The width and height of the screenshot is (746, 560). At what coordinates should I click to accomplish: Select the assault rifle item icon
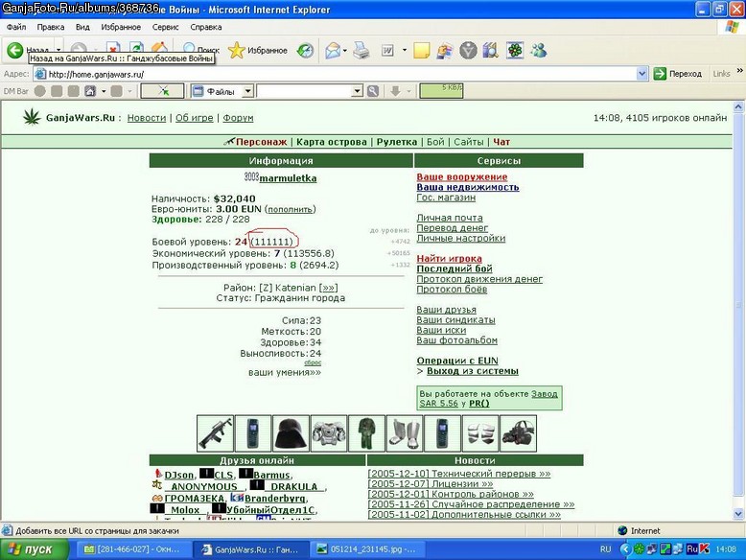[x=215, y=433]
